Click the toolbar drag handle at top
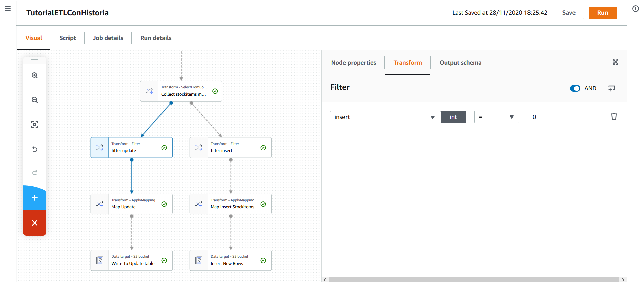The width and height of the screenshot is (644, 282). tap(35, 61)
